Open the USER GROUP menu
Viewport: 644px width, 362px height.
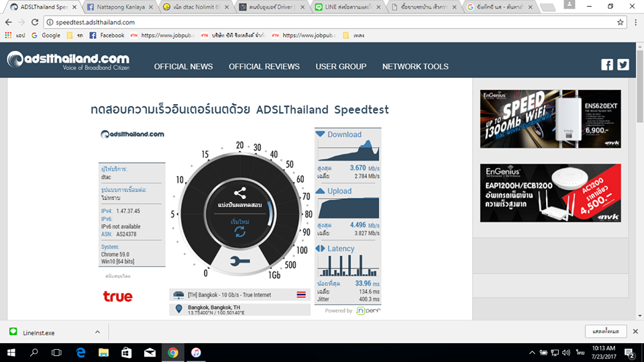pos(341,66)
